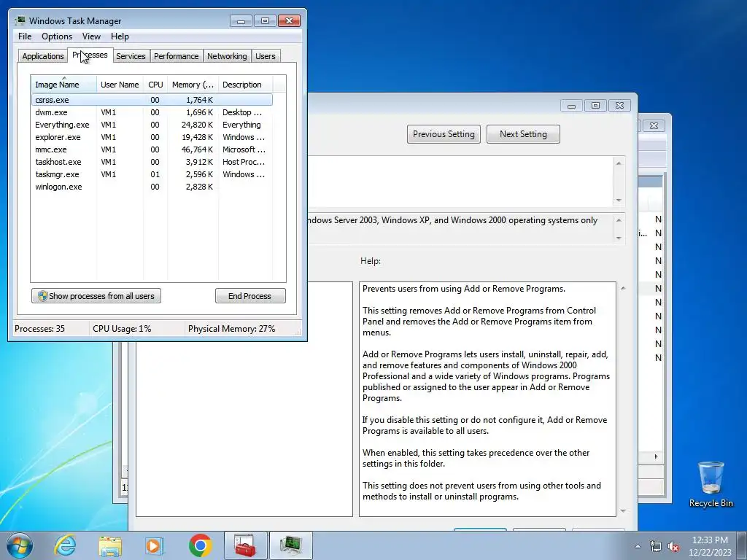
Task: Open the Recycle Bin on desktop
Action: pyautogui.click(x=711, y=484)
